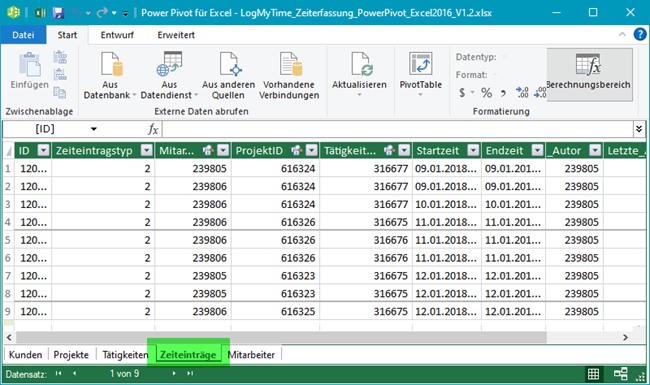Viewport: 650px width, 385px height.
Task: Select row 5 header
Action: click(8, 240)
